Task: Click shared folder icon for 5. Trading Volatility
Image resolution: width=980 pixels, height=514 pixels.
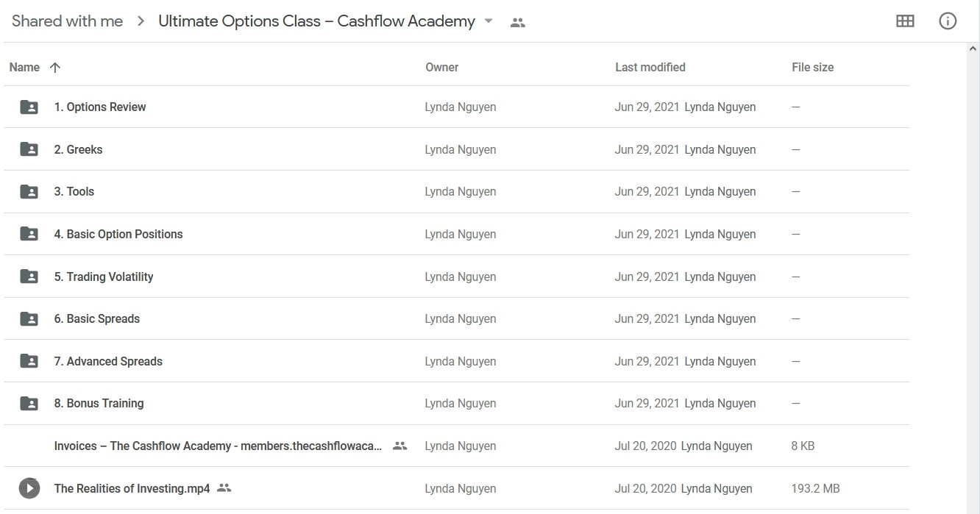Action: 29,276
